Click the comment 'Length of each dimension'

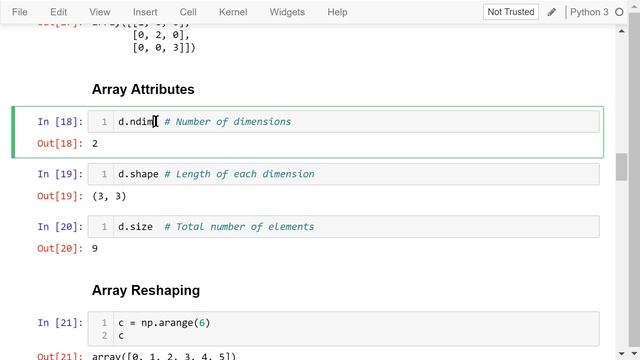tap(239, 174)
